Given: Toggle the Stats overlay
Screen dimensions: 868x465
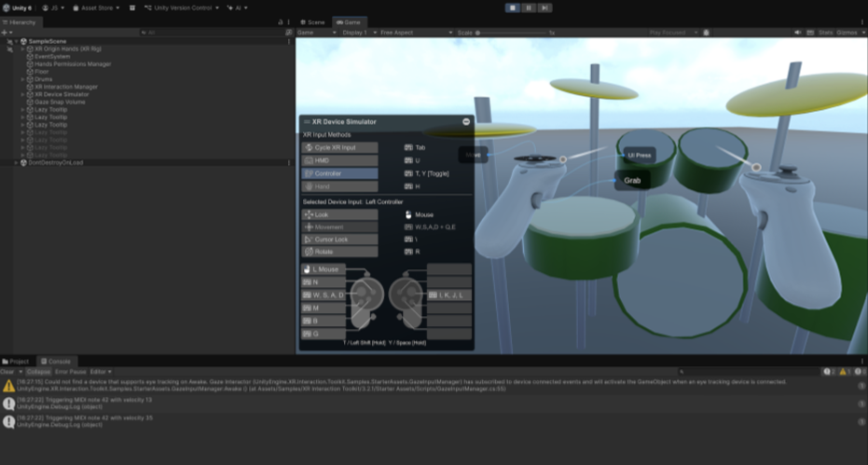Looking at the screenshot, I should (825, 33).
